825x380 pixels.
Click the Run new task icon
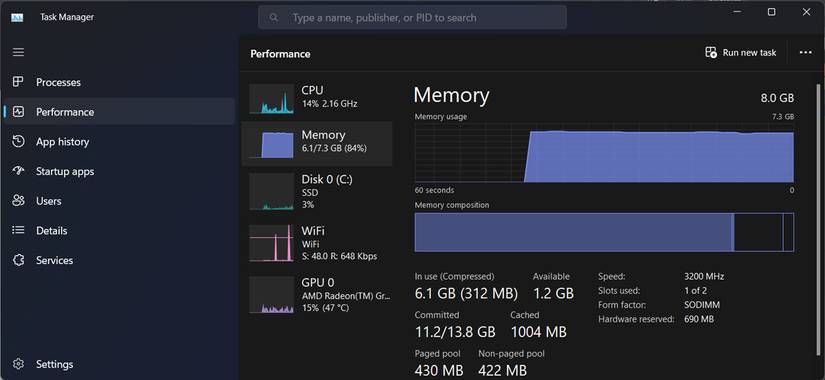tap(711, 53)
